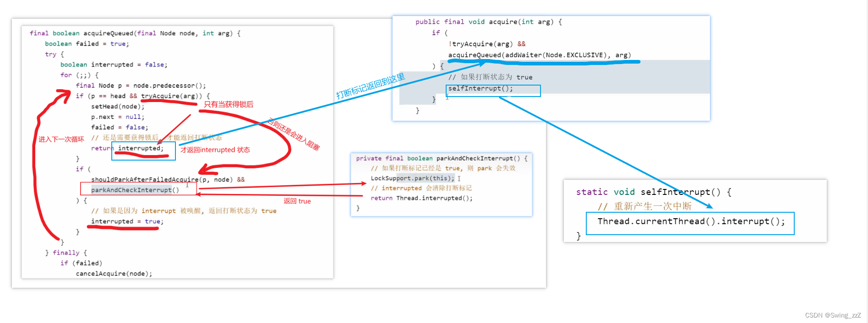This screenshot has height=323, width=868.
Task: Click the line "boolean interrupted = false;"
Action: pos(114,65)
